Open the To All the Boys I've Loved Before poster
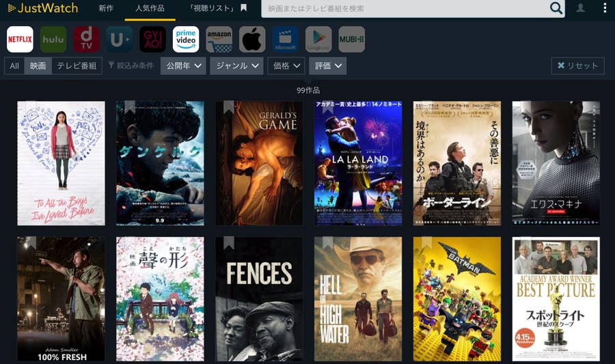Viewport: 615px width, 364px height. click(61, 163)
